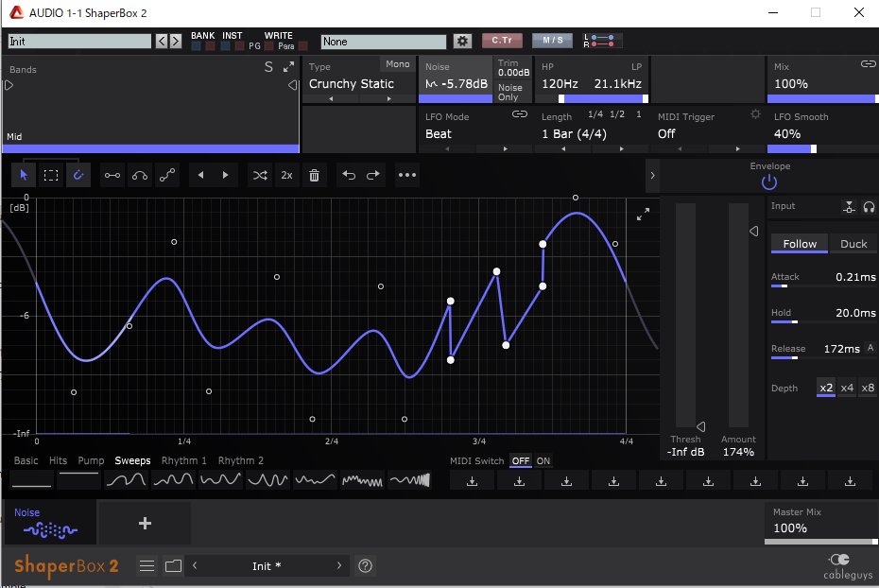The height and width of the screenshot is (588, 879).
Task: Set envelope Depth to x8
Action: tap(868, 388)
